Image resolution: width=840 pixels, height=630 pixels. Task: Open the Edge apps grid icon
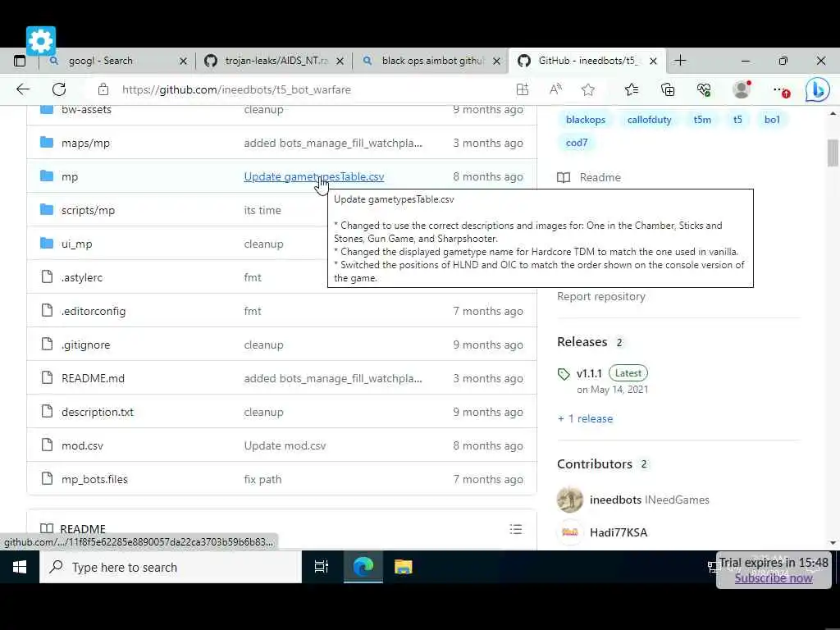(523, 89)
